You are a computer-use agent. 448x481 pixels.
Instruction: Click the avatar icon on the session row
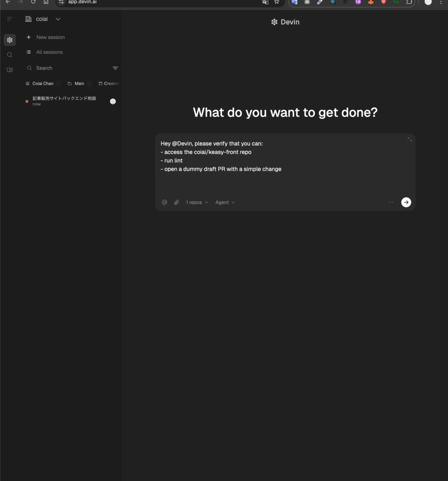(x=113, y=101)
